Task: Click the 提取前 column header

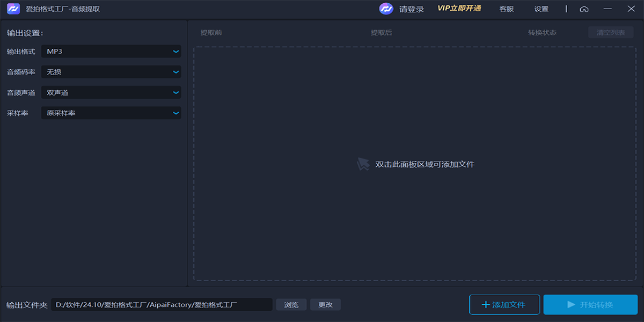Action: tap(211, 33)
